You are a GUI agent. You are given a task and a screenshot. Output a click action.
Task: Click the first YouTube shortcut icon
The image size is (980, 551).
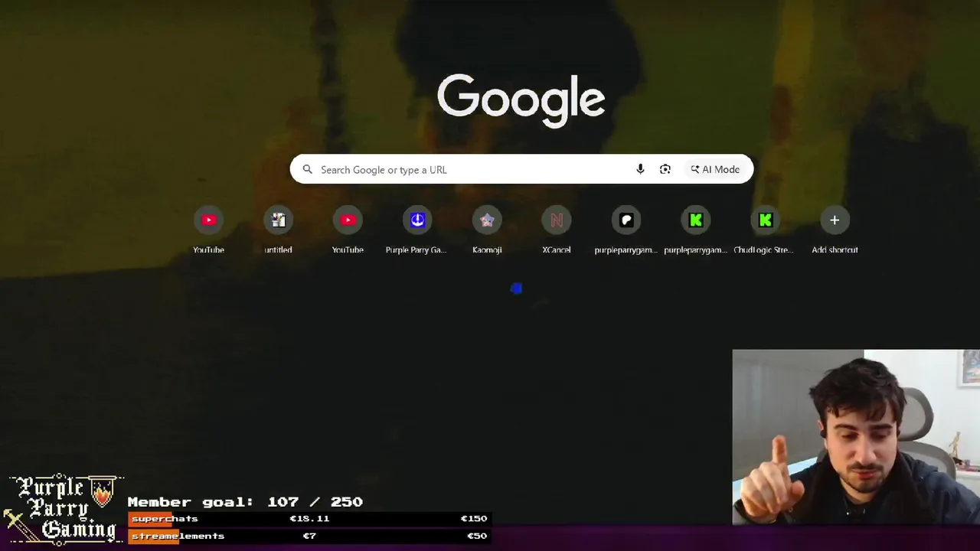[x=208, y=220]
